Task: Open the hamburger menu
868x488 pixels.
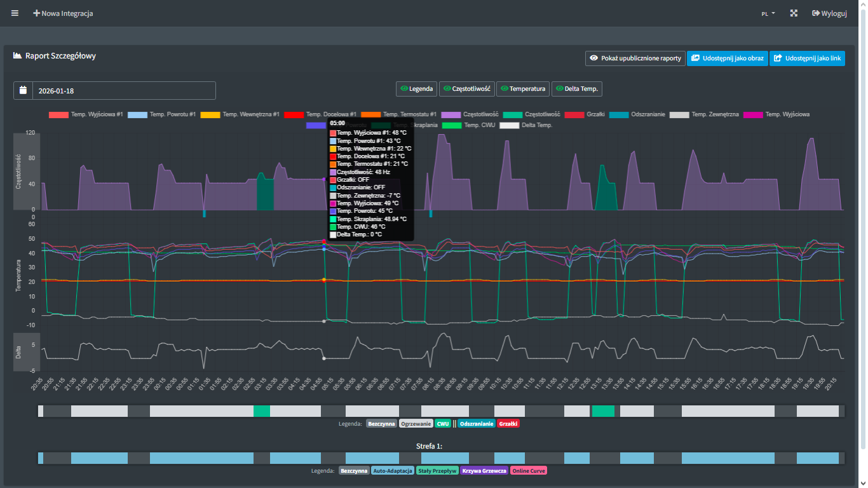Action: tap(15, 13)
